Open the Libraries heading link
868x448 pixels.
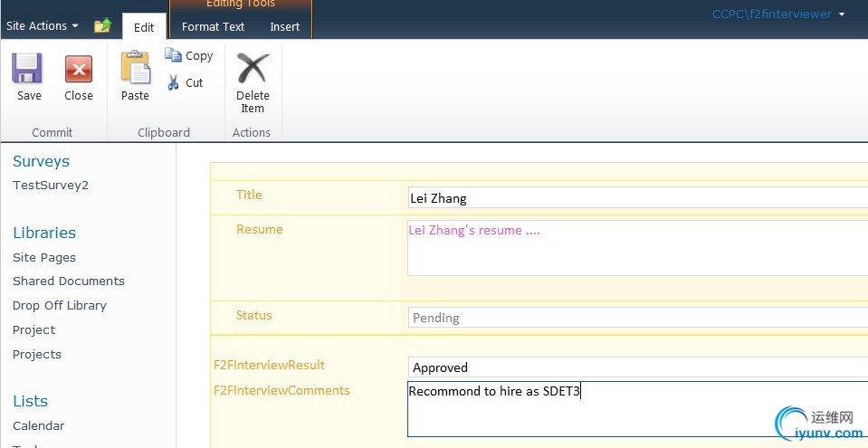[x=44, y=233]
